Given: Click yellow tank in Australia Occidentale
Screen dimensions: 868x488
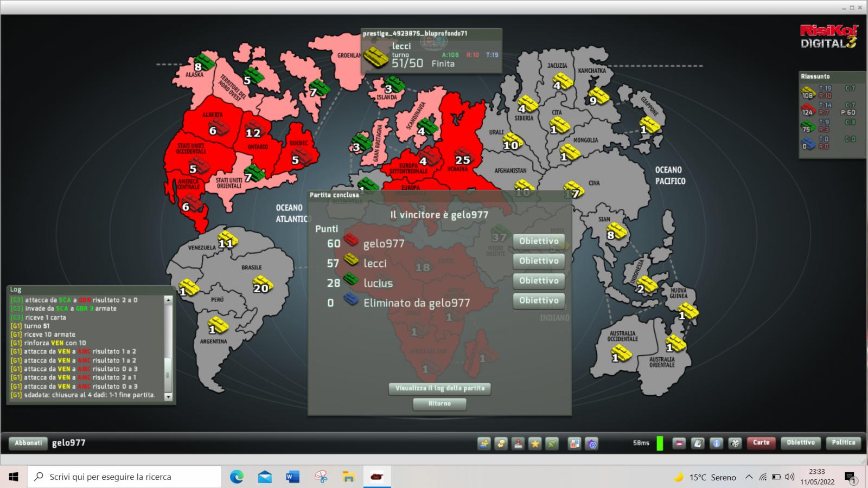Looking at the screenshot, I should 622,355.
